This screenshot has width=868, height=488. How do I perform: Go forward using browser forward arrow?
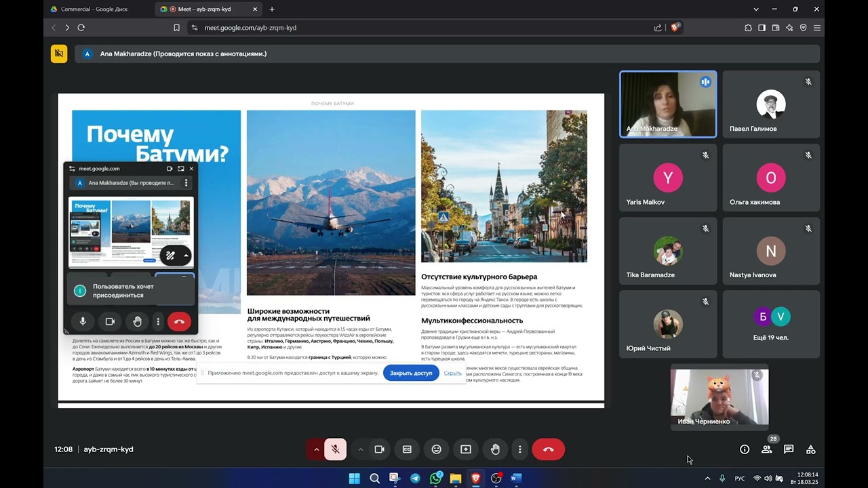67,28
